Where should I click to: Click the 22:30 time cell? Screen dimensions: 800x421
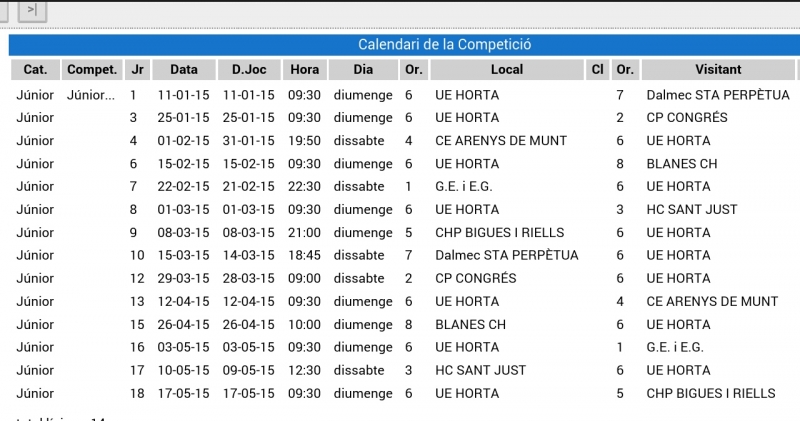click(304, 187)
